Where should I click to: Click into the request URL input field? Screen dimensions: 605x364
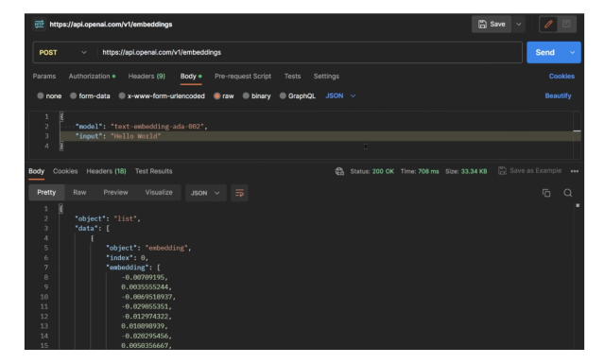pyautogui.click(x=309, y=53)
